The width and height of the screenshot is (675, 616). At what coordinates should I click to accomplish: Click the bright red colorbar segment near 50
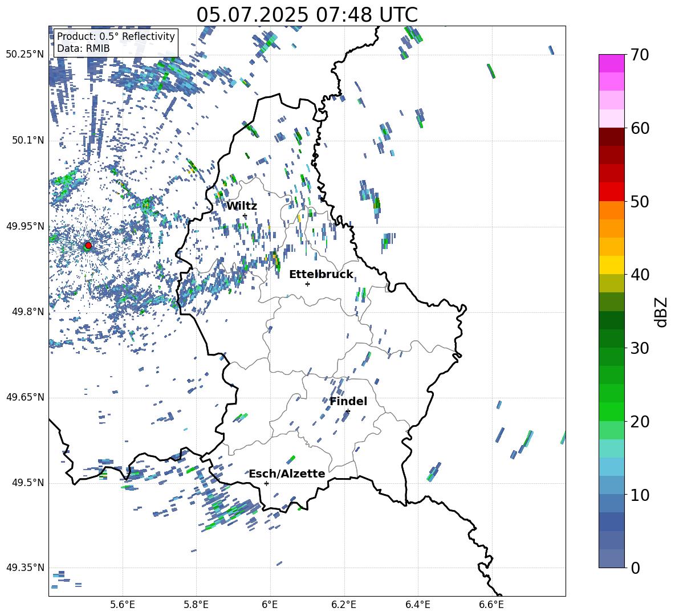coord(611,192)
